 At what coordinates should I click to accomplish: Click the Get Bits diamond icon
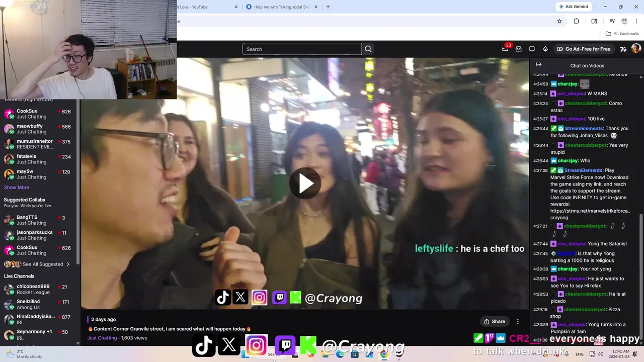[545, 49]
